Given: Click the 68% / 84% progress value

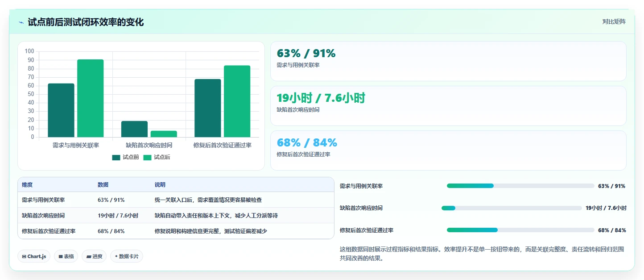Looking at the screenshot, I should [612, 230].
